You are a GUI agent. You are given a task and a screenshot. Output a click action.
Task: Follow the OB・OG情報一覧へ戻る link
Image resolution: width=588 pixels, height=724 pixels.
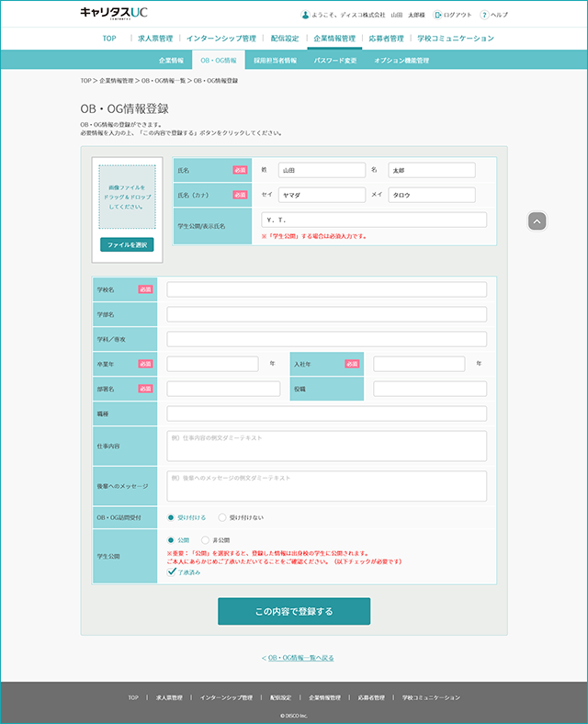pyautogui.click(x=297, y=658)
